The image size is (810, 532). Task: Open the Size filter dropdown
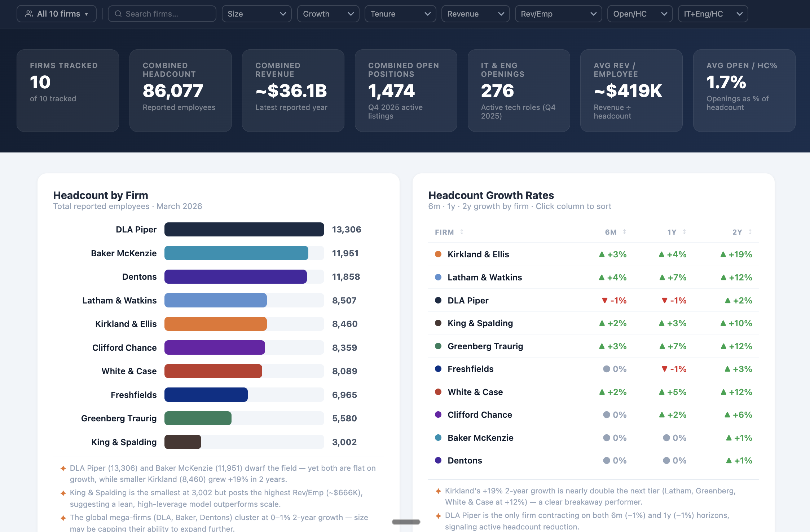256,14
